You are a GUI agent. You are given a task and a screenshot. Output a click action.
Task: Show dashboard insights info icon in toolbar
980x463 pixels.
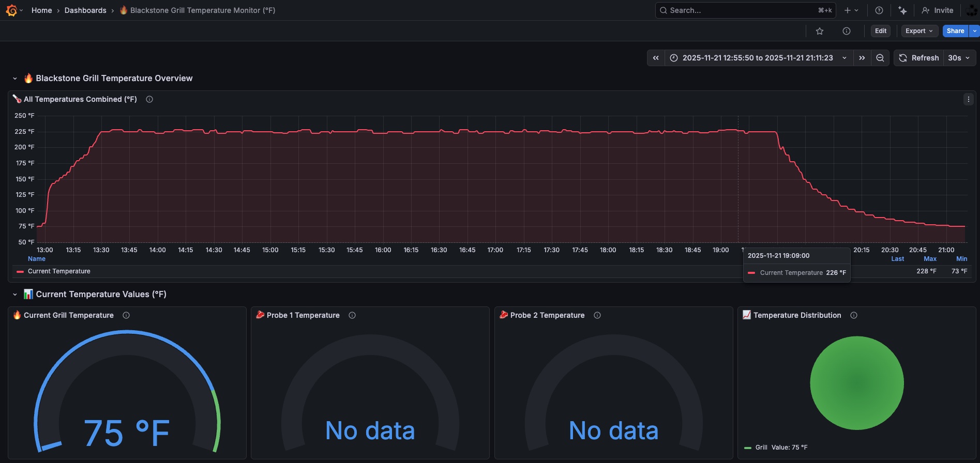[x=847, y=31]
